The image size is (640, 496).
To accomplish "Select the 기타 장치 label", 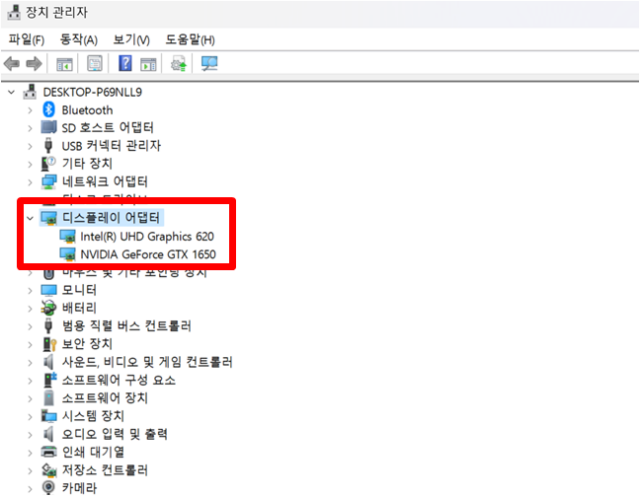I will pyautogui.click(x=87, y=163).
